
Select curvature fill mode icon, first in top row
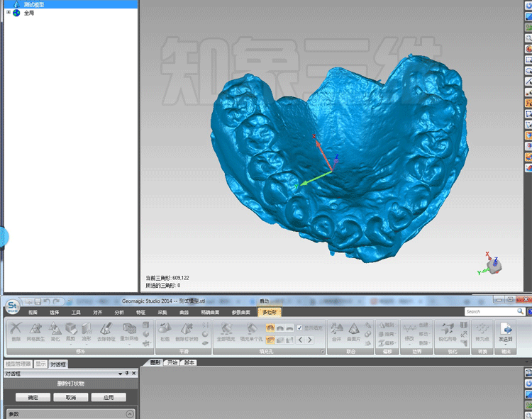click(270, 328)
